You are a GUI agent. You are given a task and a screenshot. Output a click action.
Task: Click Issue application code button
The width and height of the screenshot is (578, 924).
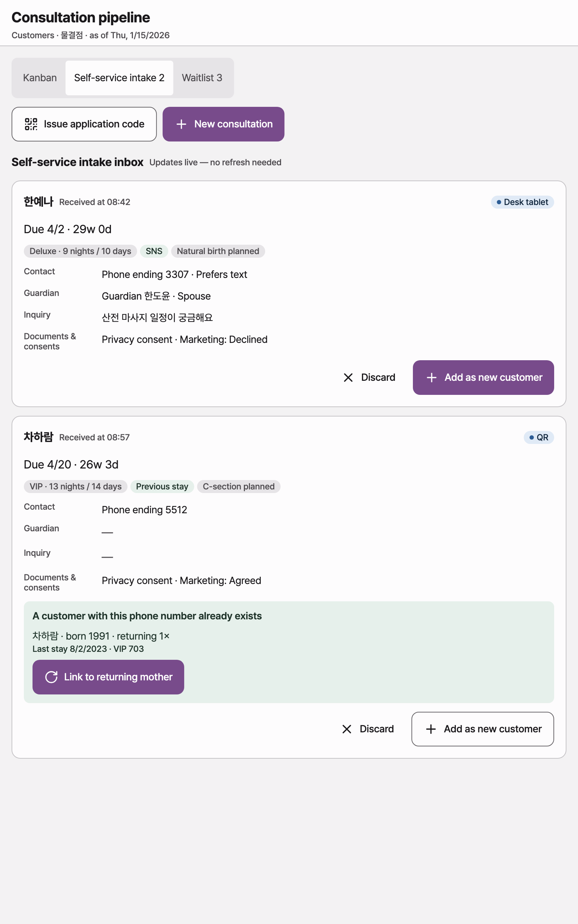click(x=84, y=124)
